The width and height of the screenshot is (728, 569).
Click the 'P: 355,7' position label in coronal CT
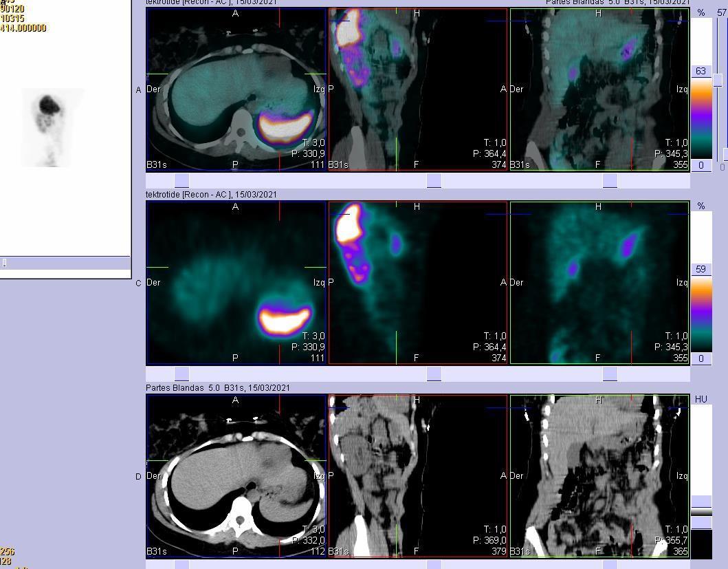click(x=671, y=540)
